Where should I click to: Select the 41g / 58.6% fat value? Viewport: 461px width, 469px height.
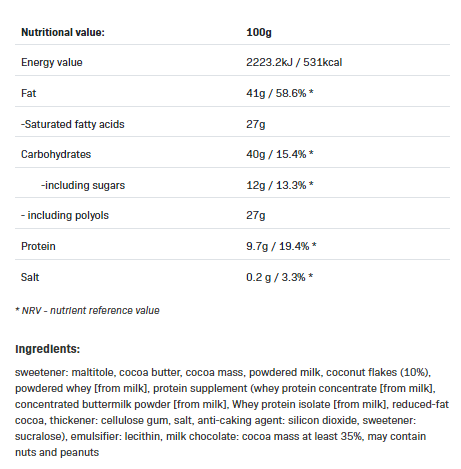[280, 93]
